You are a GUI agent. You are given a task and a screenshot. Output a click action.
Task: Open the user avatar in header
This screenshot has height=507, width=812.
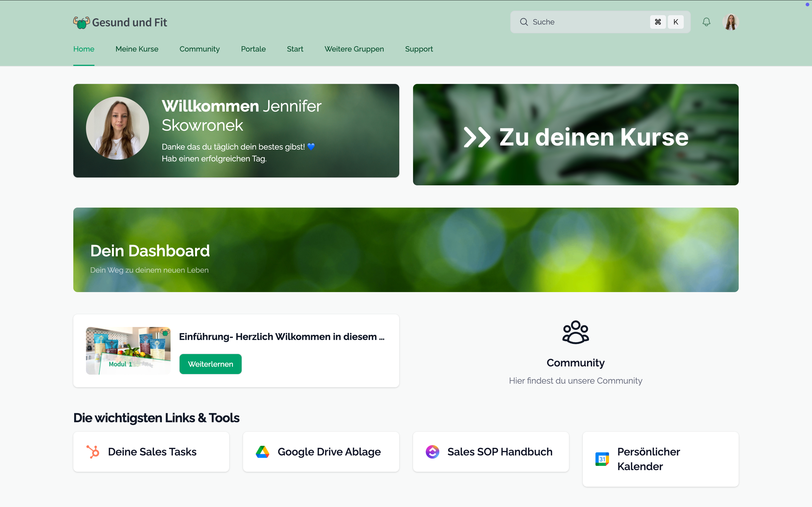coord(731,22)
